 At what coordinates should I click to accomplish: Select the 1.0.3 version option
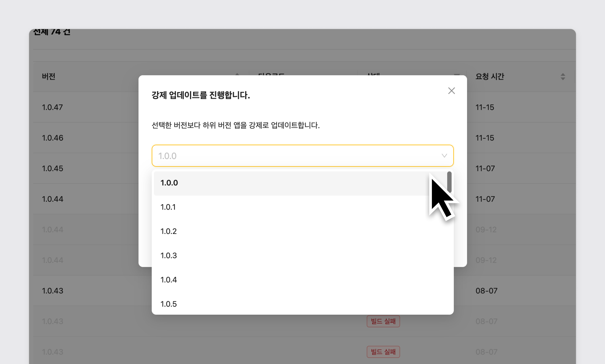tap(169, 256)
